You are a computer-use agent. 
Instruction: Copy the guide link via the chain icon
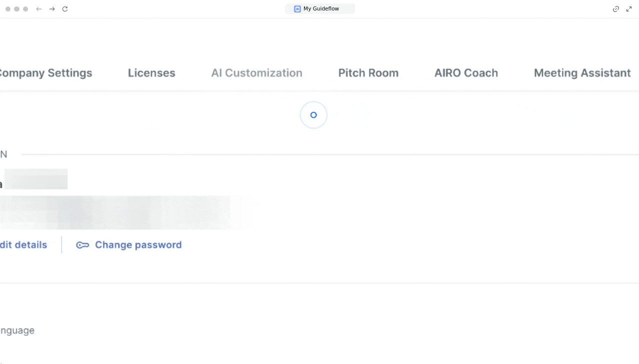(616, 9)
